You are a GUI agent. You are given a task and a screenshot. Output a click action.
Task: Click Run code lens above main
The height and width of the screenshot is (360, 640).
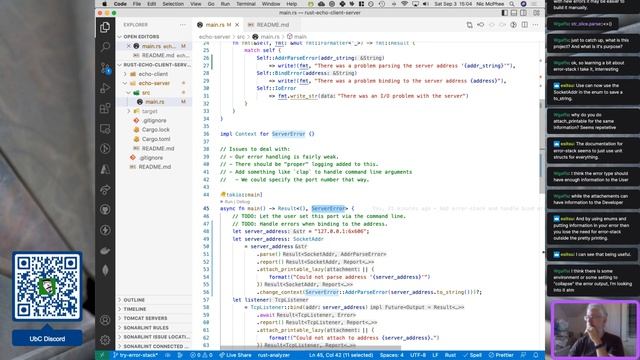click(229, 202)
